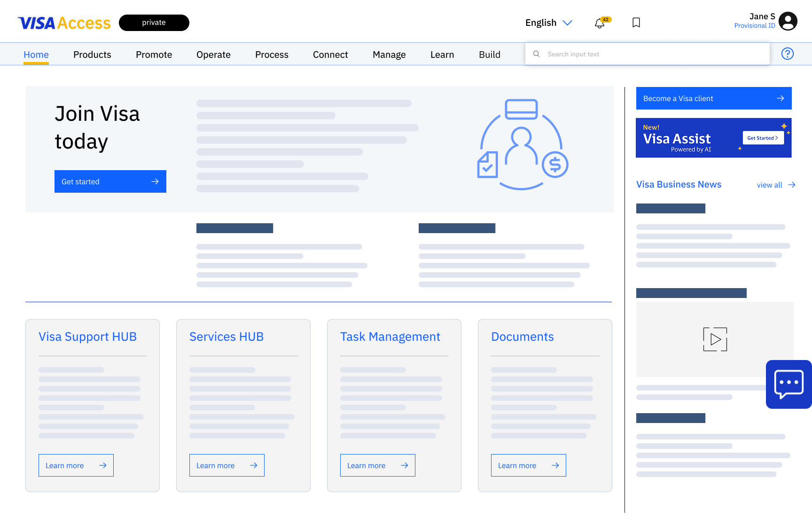
Task: Click the Get started button
Action: [x=110, y=181]
